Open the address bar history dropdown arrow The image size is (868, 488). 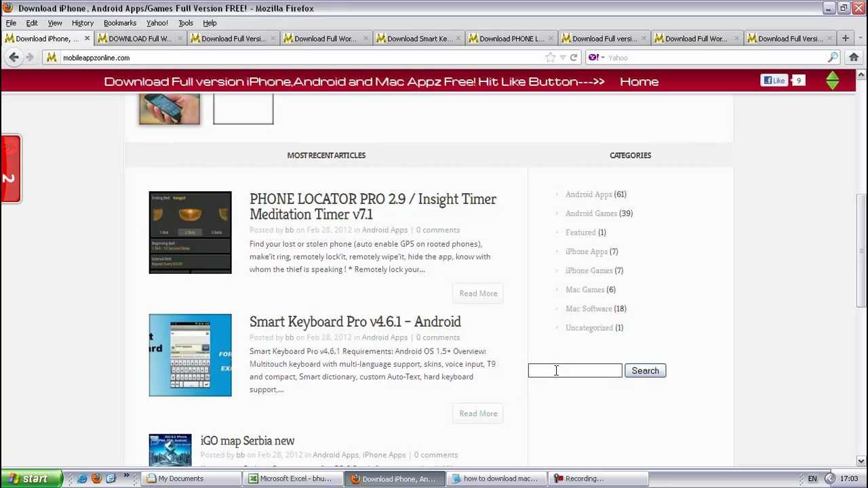[562, 58]
